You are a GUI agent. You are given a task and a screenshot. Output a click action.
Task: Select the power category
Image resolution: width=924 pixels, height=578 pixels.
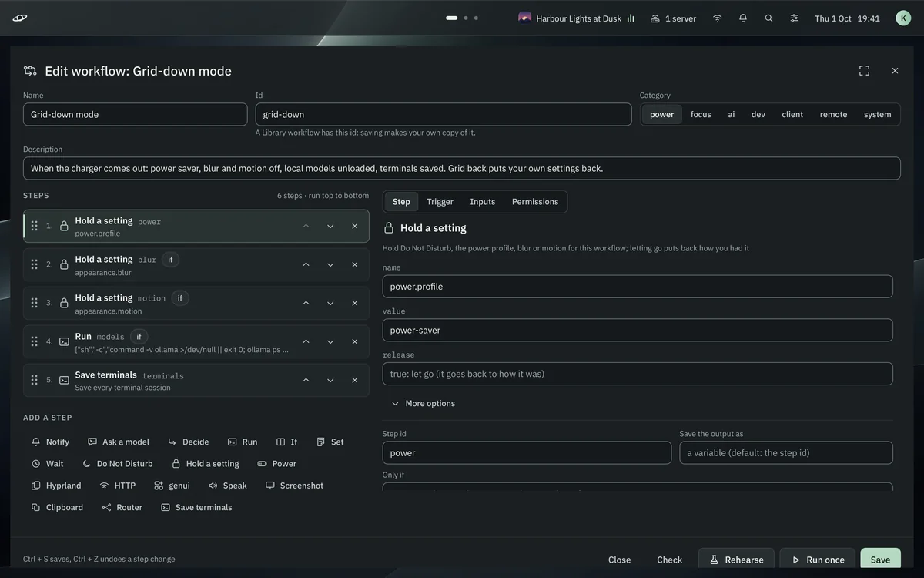(661, 114)
